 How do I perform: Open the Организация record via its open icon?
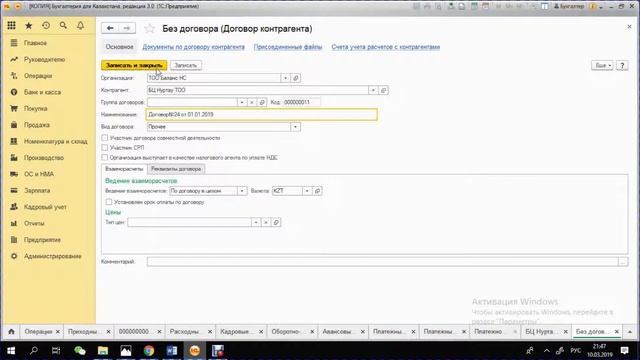296,78
